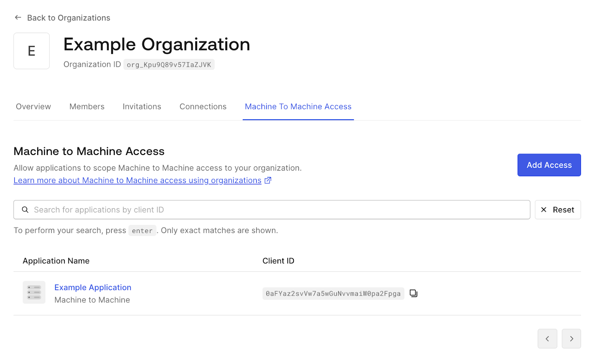The width and height of the screenshot is (608, 364).
Task: Click the Example Application server icon
Action: [x=34, y=292]
